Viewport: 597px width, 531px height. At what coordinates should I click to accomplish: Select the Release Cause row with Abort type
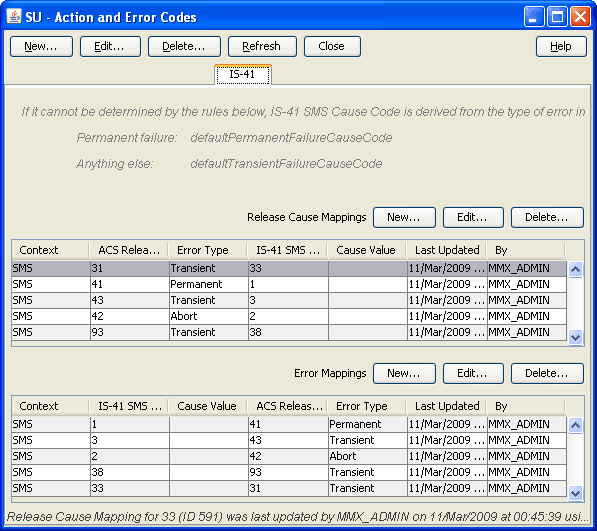(289, 316)
